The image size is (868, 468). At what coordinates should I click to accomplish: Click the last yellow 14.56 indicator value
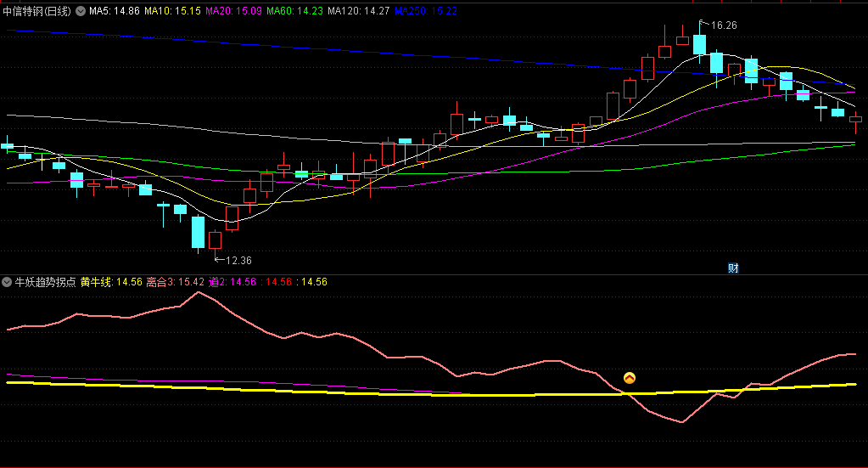311,282
